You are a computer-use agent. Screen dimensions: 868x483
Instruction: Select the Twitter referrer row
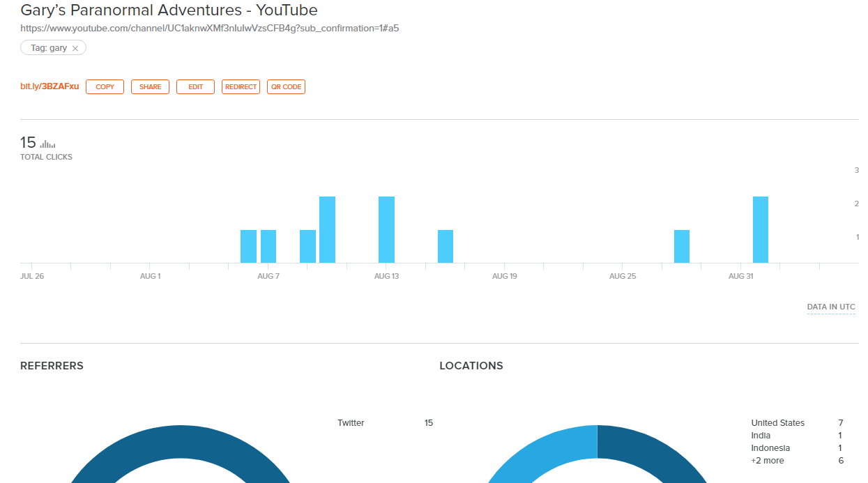(x=385, y=423)
